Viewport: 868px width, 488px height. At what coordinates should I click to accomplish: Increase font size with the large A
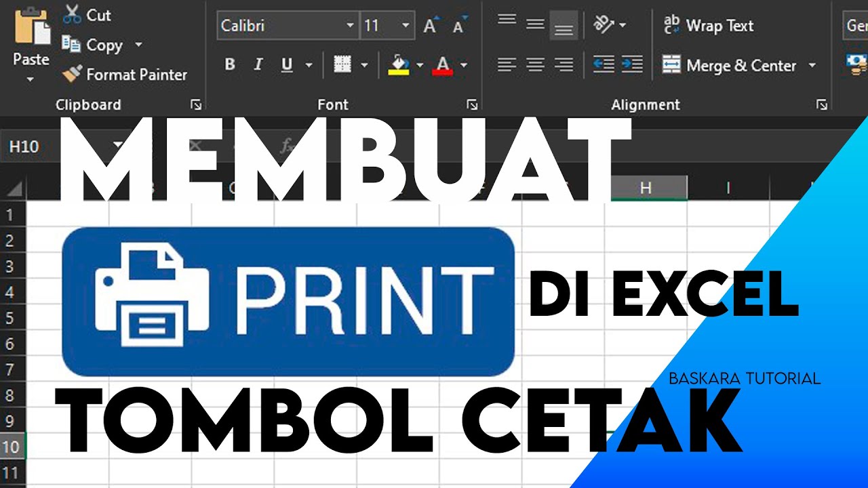coord(431,26)
